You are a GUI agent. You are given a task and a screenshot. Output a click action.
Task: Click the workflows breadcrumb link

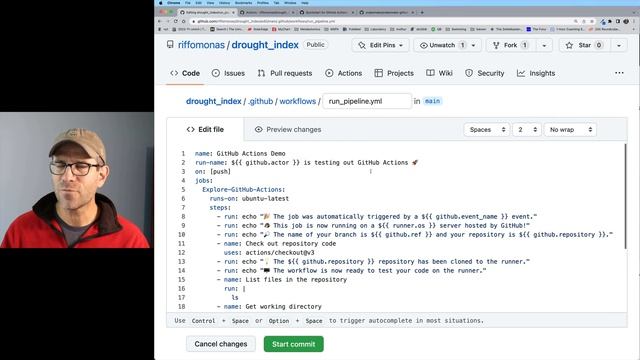(298, 101)
